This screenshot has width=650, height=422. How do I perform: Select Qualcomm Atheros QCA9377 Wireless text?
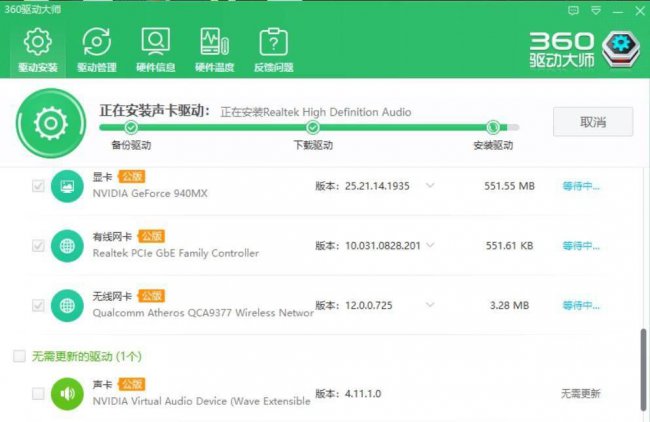[x=203, y=313]
